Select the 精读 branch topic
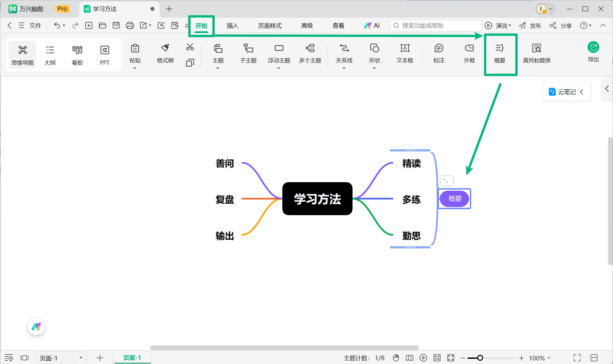The height and width of the screenshot is (364, 613). (x=411, y=163)
